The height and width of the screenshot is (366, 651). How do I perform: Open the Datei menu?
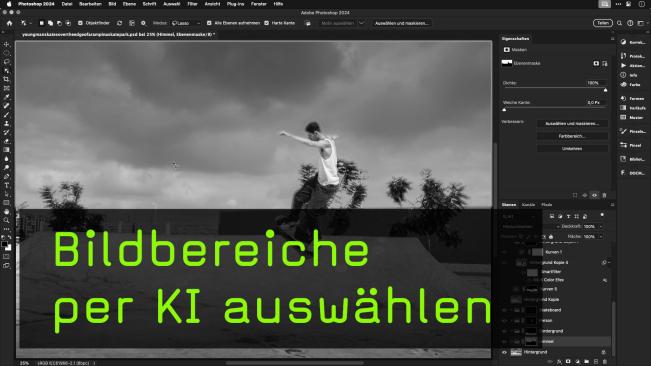67,4
